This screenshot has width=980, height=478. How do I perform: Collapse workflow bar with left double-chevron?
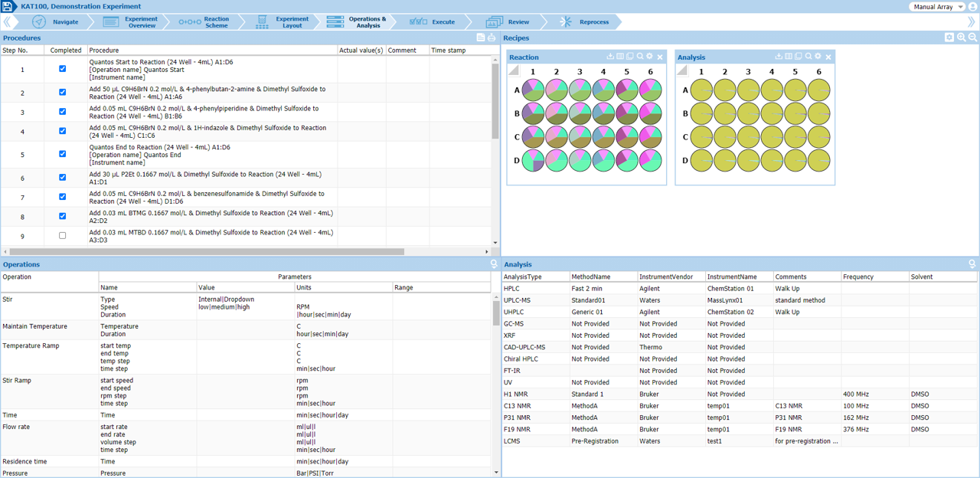click(8, 22)
